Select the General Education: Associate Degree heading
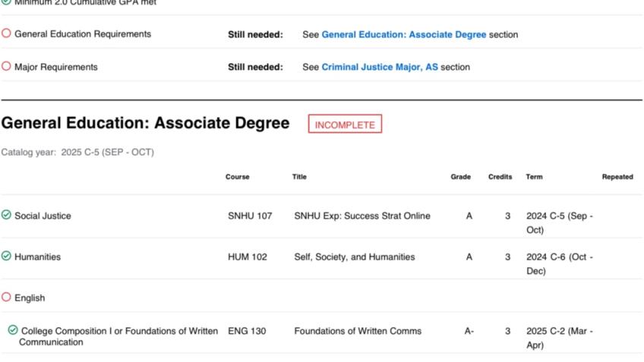The image size is (644, 362). tap(145, 123)
